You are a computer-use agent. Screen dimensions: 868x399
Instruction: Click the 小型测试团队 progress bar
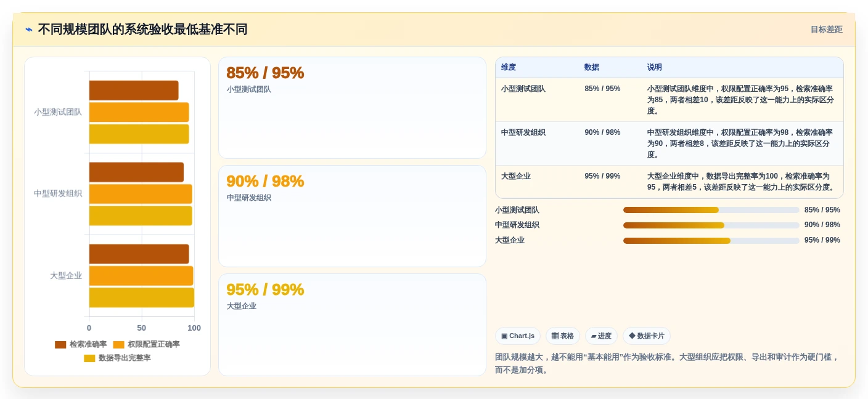(711, 210)
